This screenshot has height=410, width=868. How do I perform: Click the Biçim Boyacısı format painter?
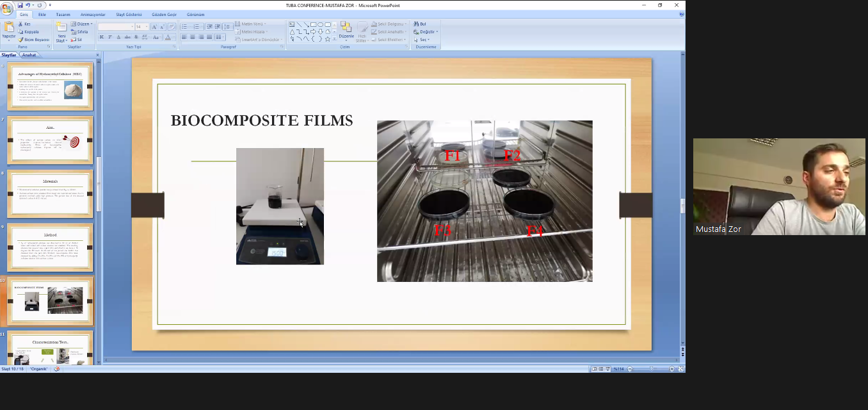34,40
